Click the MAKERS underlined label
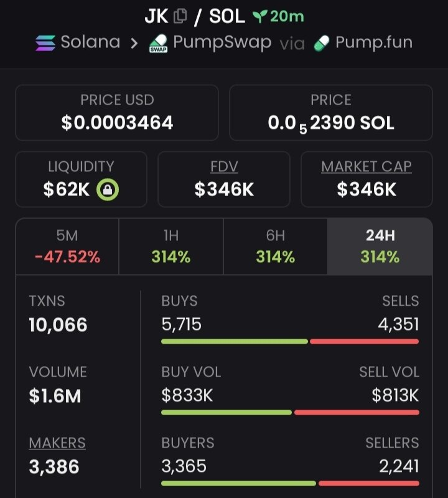Screen dimensions: 448x498 point(57,443)
